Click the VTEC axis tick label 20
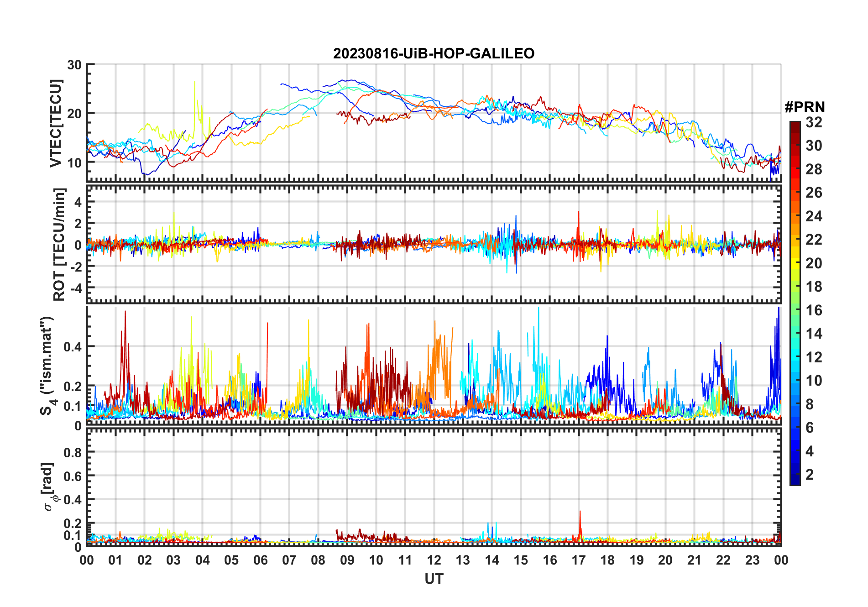Screen dimensions: 868x607 coord(74,114)
